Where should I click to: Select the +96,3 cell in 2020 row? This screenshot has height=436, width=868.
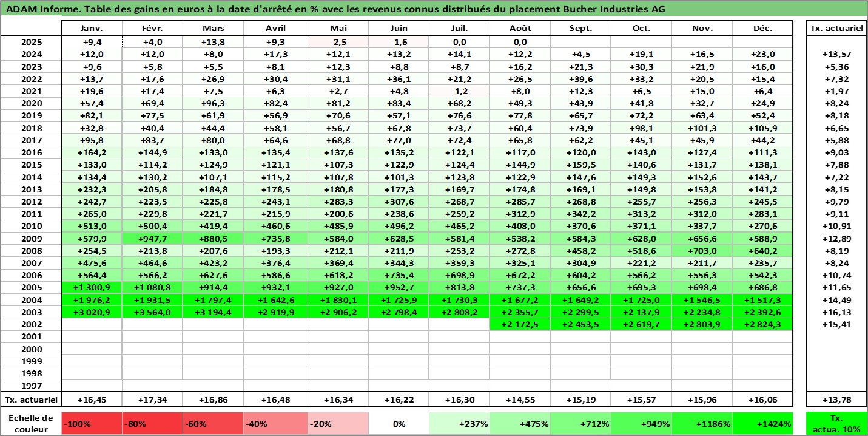pos(214,103)
